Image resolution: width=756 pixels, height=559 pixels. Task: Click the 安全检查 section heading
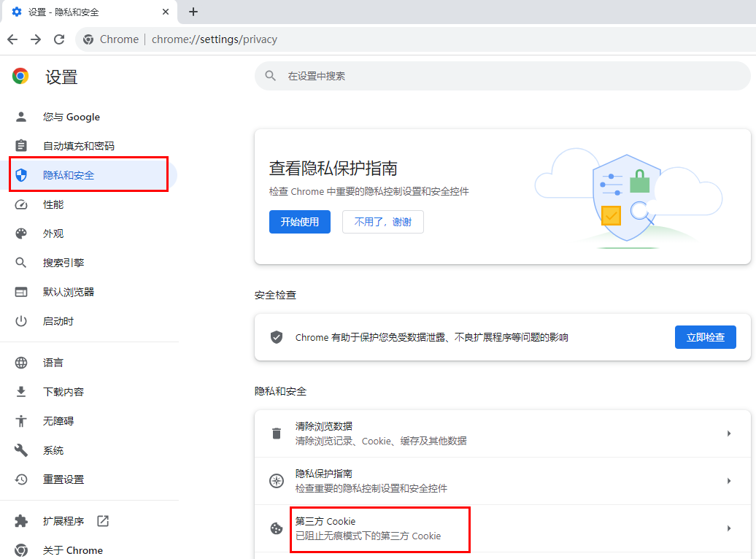[x=275, y=295]
